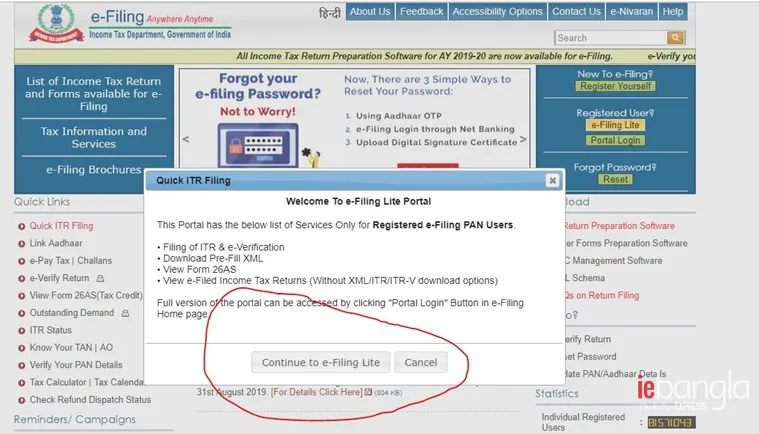
Task: Click the Portal Login button
Action: coord(615,140)
